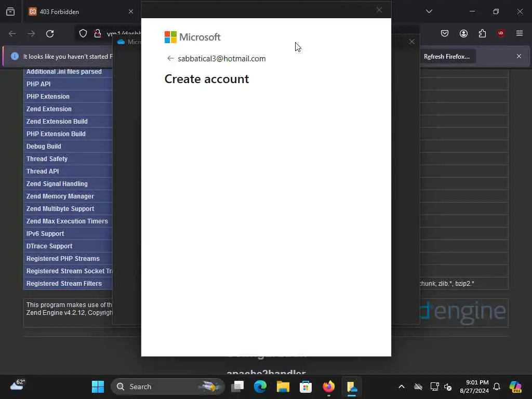Navigate back in the Firefox toolbar

click(12, 34)
